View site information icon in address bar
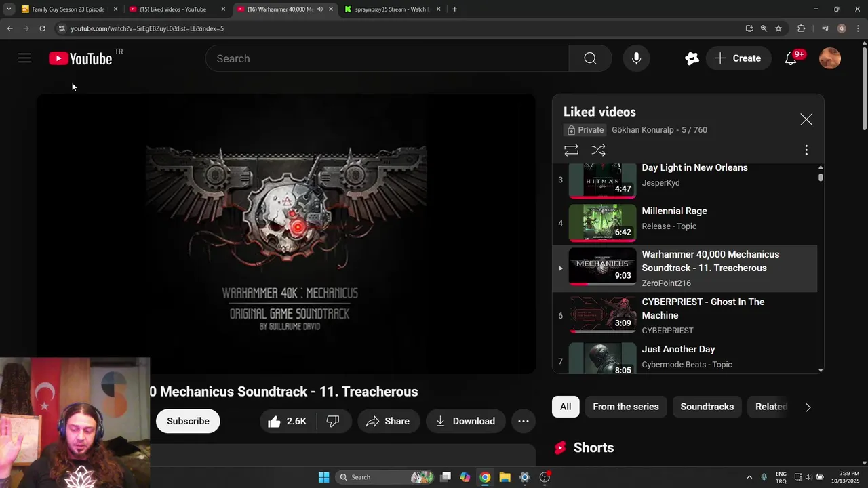Screen dimensions: 868x488 pos(62,28)
